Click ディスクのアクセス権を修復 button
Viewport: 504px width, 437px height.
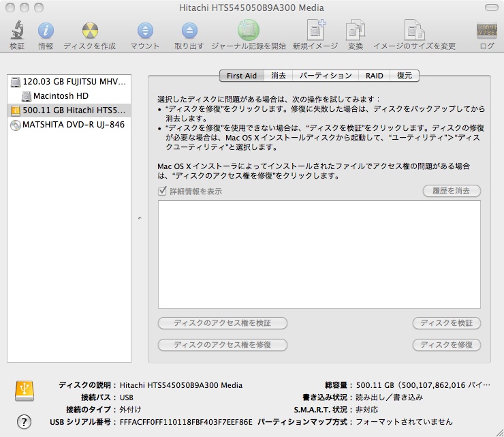coord(223,345)
